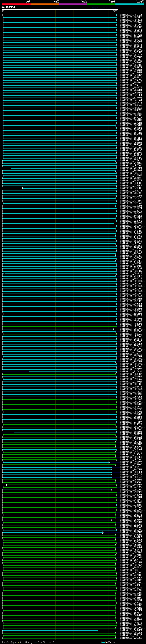The width and height of the screenshot is (146, 644).
Task: Open the UniRef100_Q10LR6 hit
Action: (x=131, y=123)
